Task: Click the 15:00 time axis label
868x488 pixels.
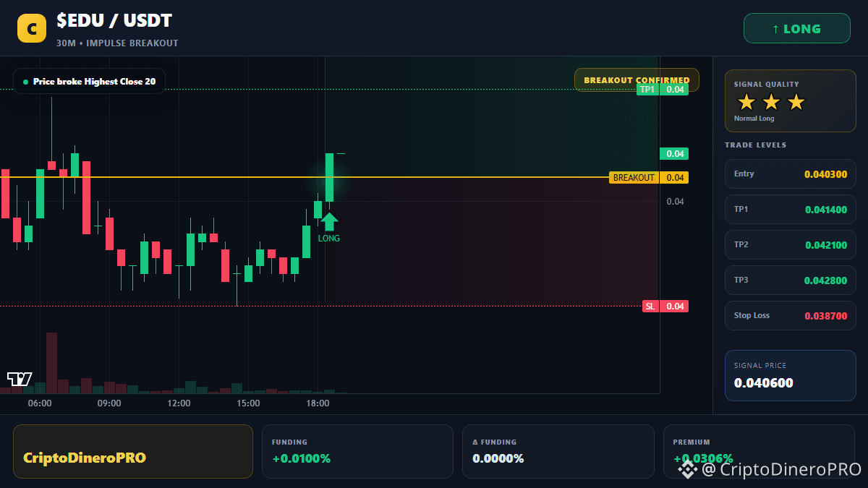Action: (248, 403)
